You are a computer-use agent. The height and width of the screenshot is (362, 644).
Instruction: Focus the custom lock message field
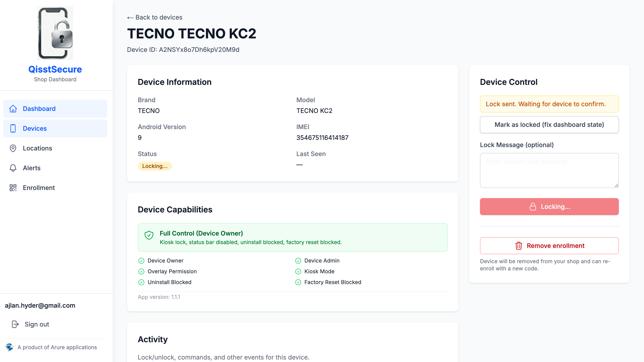coord(549,170)
